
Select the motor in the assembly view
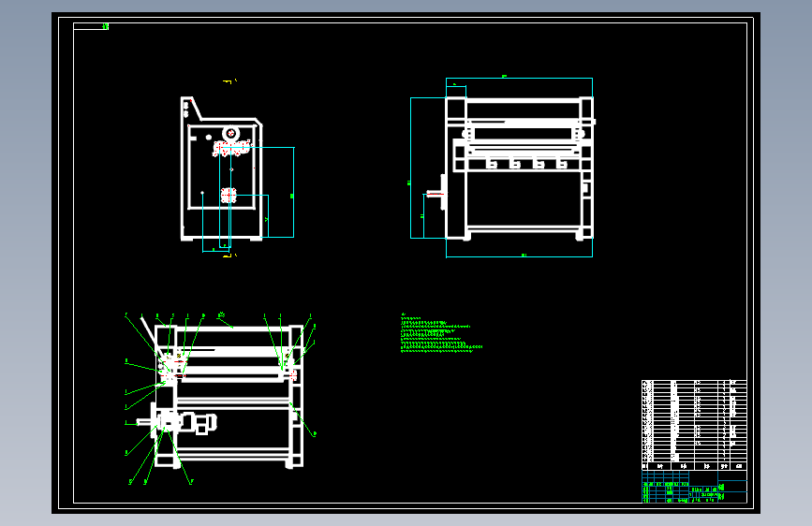click(x=198, y=422)
